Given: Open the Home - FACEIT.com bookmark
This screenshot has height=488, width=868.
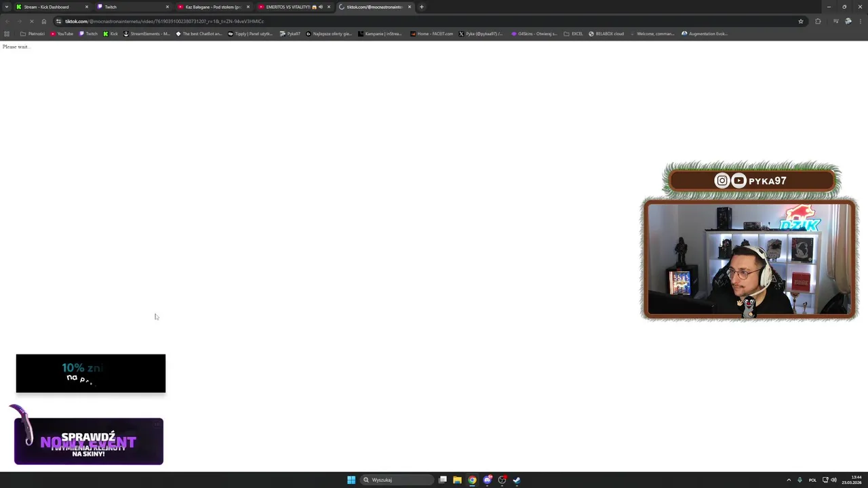Looking at the screenshot, I should [x=431, y=34].
